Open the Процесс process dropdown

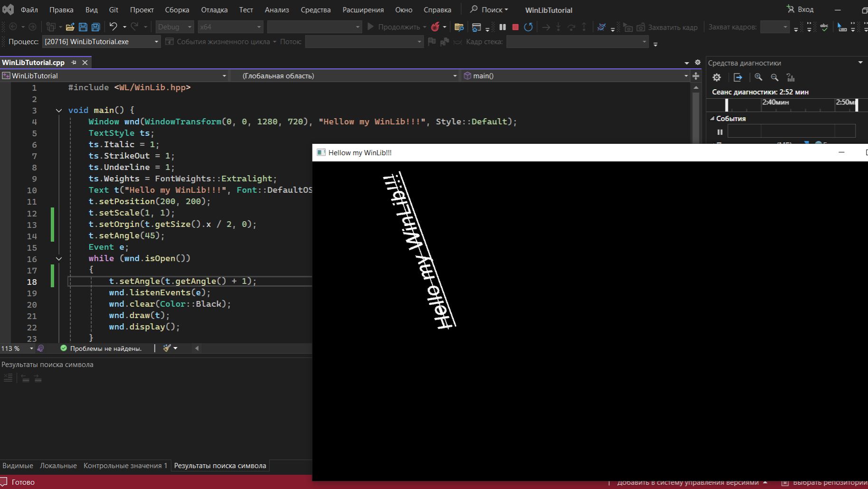[x=156, y=42]
